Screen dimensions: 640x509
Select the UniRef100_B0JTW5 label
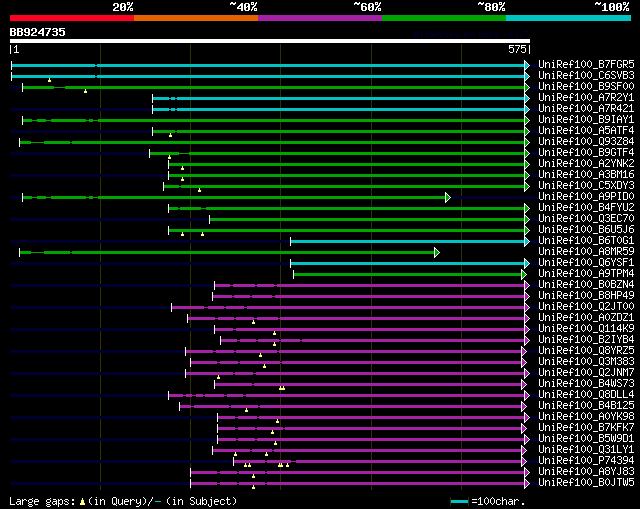click(x=586, y=483)
